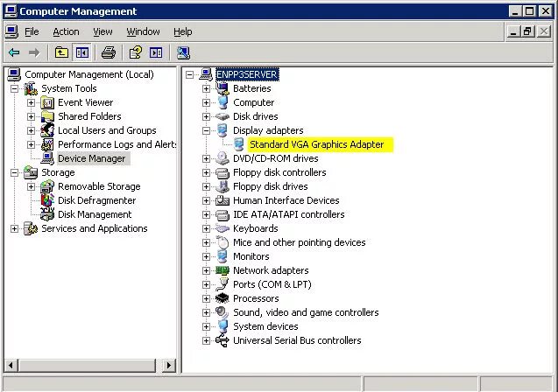
Task: Select Device Manager in the tree
Action: tap(91, 158)
